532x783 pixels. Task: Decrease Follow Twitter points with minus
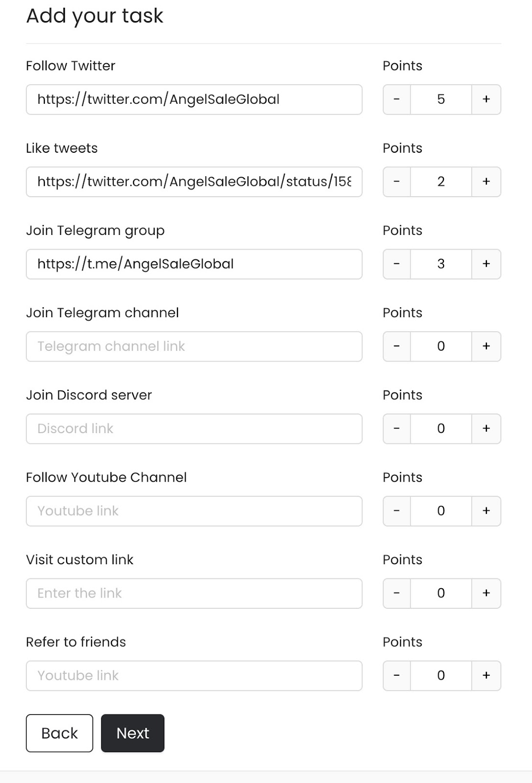point(397,99)
